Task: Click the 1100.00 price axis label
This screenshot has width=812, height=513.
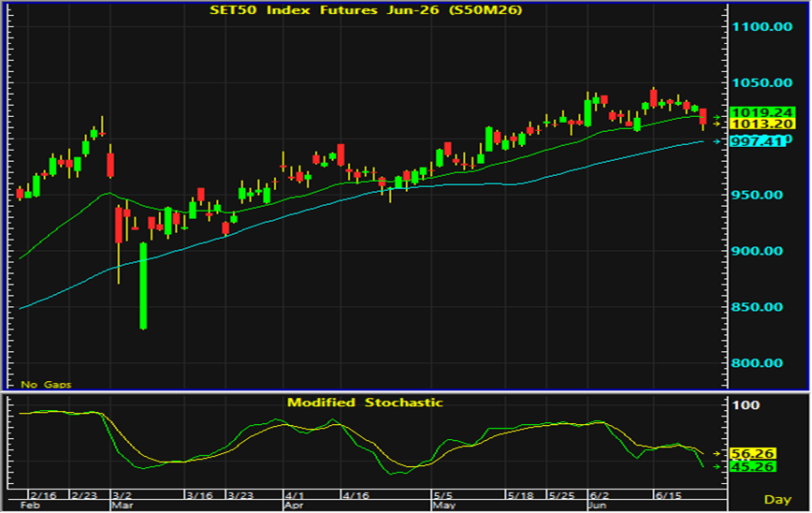Action: click(761, 26)
